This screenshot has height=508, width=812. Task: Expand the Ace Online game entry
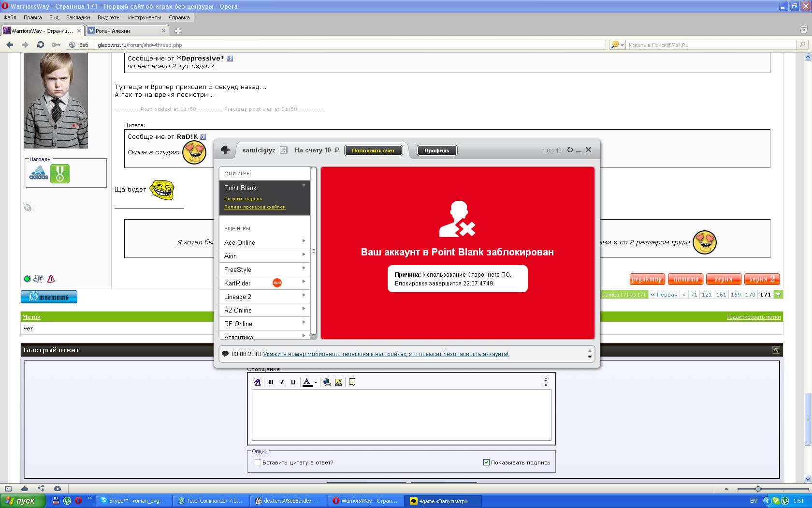304,241
